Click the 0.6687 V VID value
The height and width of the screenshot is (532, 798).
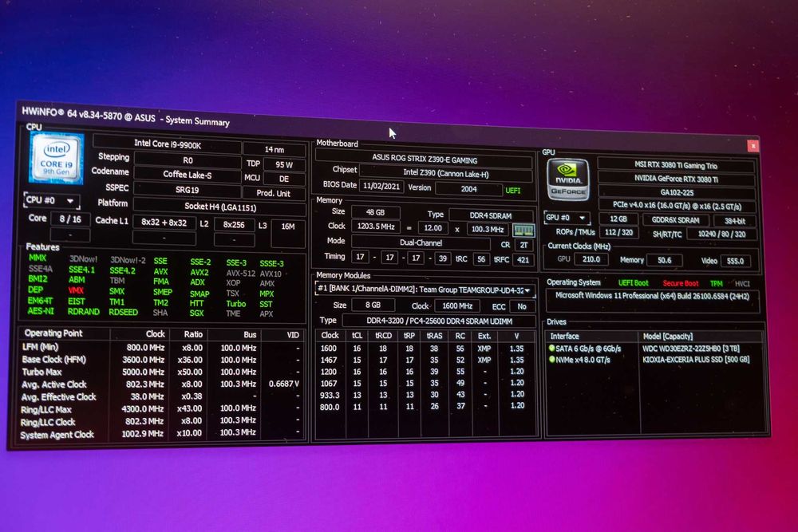point(283,384)
